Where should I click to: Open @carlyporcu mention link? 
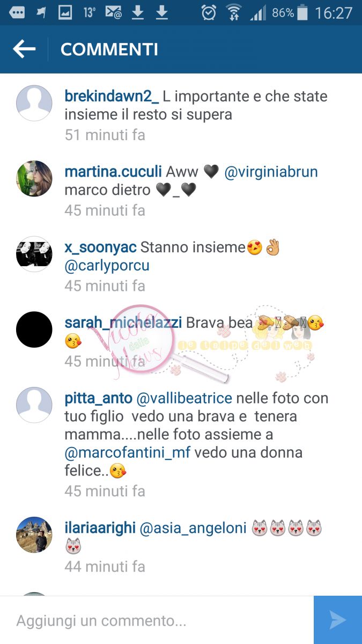pos(107,266)
